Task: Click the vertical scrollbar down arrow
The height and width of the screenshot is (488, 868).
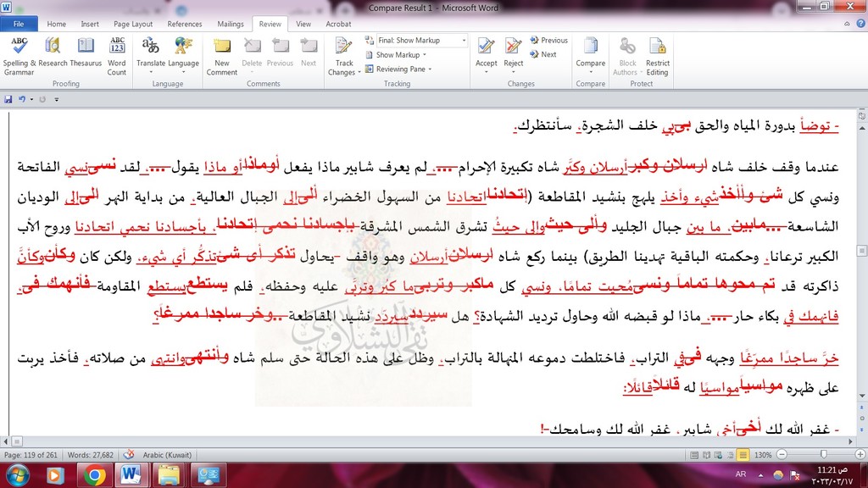Action: point(862,396)
